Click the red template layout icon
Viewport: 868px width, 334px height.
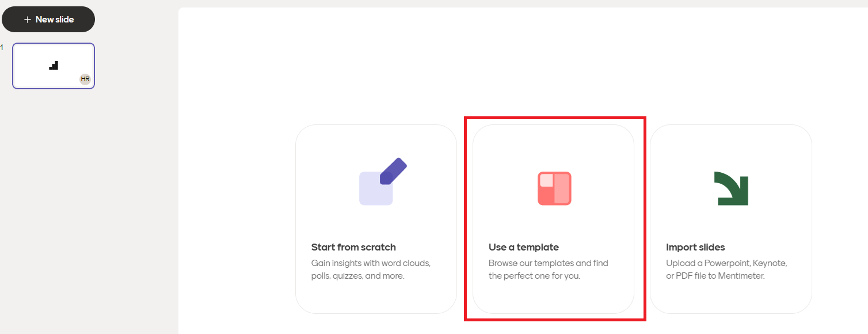tap(554, 188)
